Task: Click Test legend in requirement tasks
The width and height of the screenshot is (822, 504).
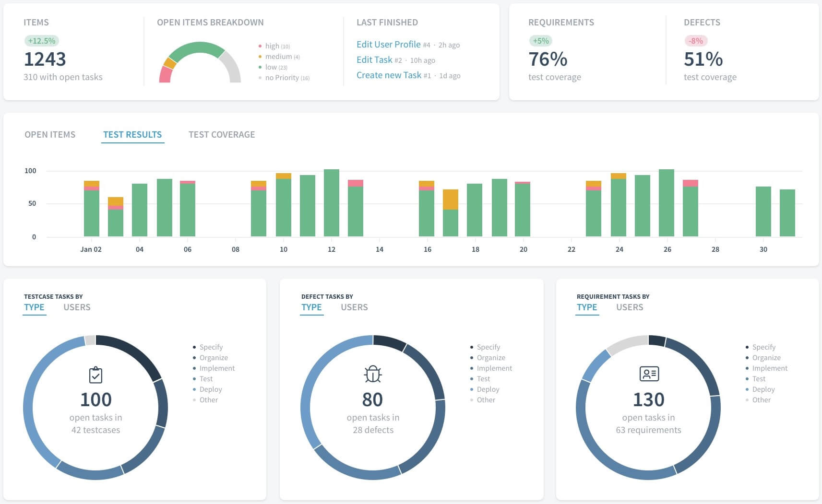Action: point(755,379)
